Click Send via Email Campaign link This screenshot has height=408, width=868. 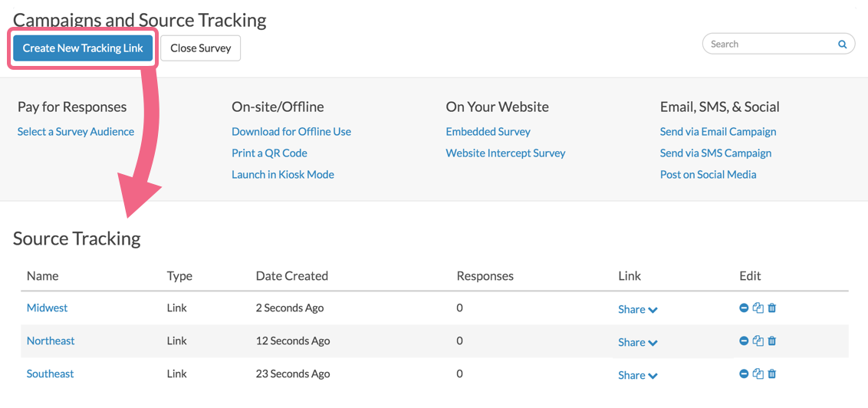coord(718,132)
